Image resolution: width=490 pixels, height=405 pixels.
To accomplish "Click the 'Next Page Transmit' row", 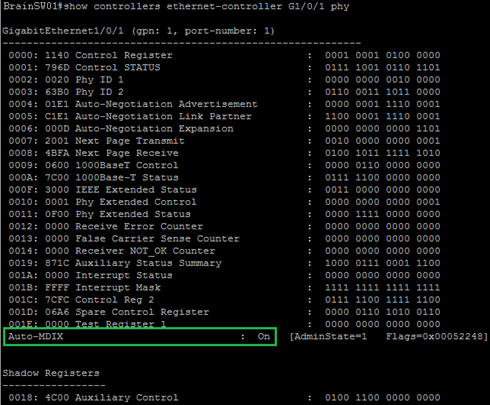I will pyautogui.click(x=224, y=141).
